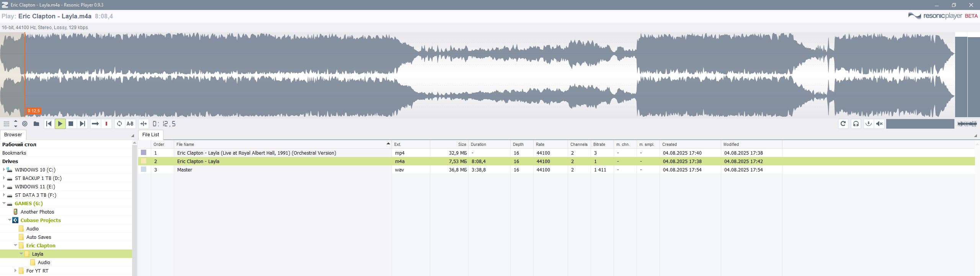Click the headphones icon
The width and height of the screenshot is (980, 276).
coord(856,124)
